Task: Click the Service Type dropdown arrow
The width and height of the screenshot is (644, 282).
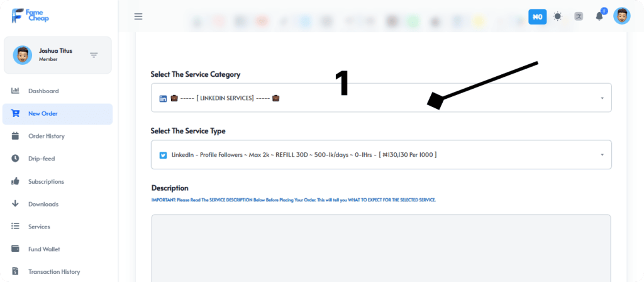Action: 602,155
